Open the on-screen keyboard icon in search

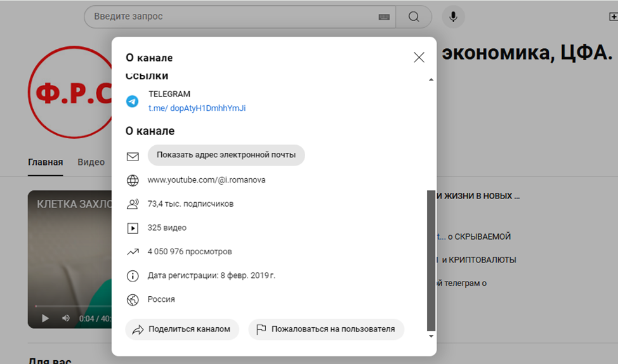point(384,17)
